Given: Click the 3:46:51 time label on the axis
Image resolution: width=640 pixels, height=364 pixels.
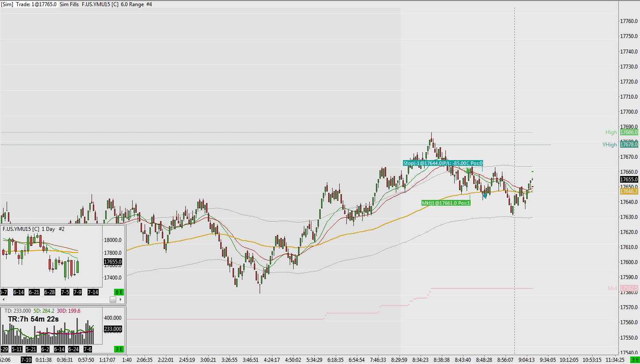Looking at the screenshot, I should click(251, 360).
